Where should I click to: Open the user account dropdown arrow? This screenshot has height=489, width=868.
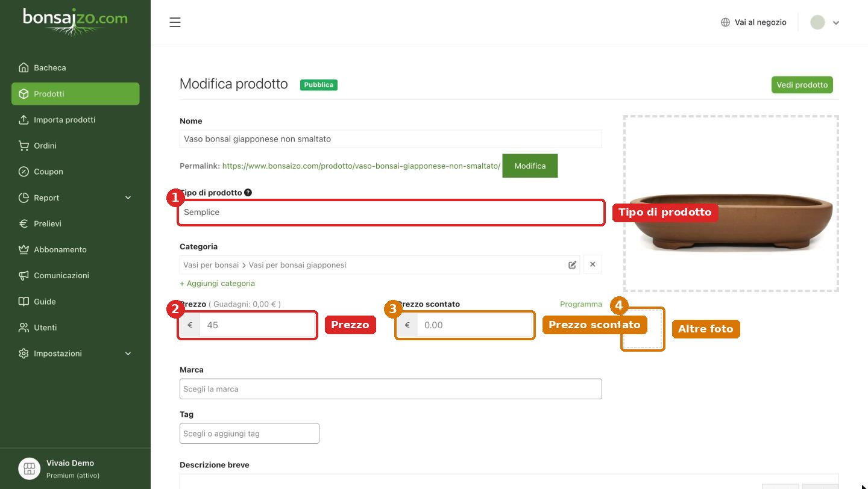click(x=836, y=23)
